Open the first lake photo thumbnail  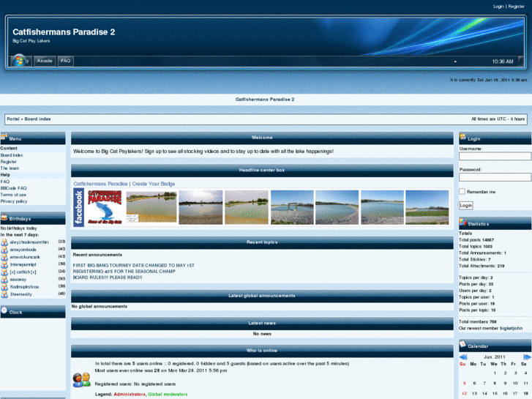[x=151, y=206]
